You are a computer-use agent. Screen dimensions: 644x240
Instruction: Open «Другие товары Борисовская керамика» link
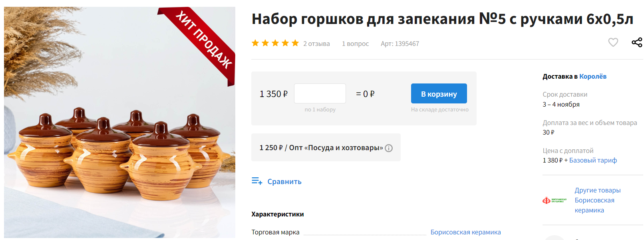click(598, 200)
